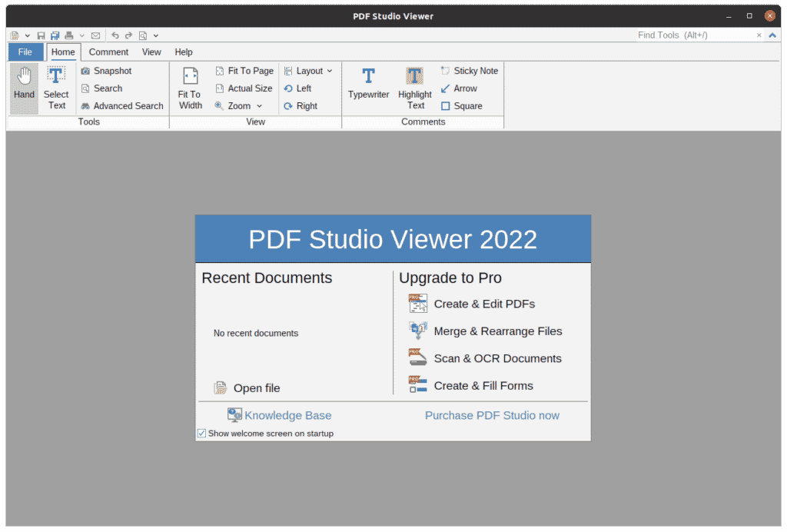
Task: Open the Help tab
Action: [184, 52]
